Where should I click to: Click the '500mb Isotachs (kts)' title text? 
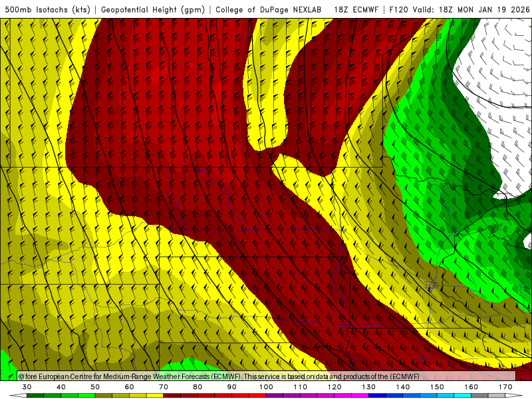(47, 10)
